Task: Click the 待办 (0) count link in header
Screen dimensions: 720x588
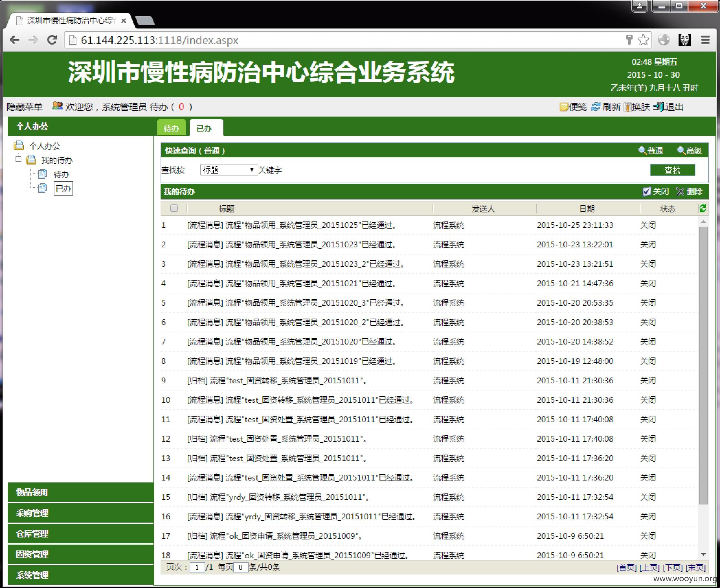Action: click(171, 107)
